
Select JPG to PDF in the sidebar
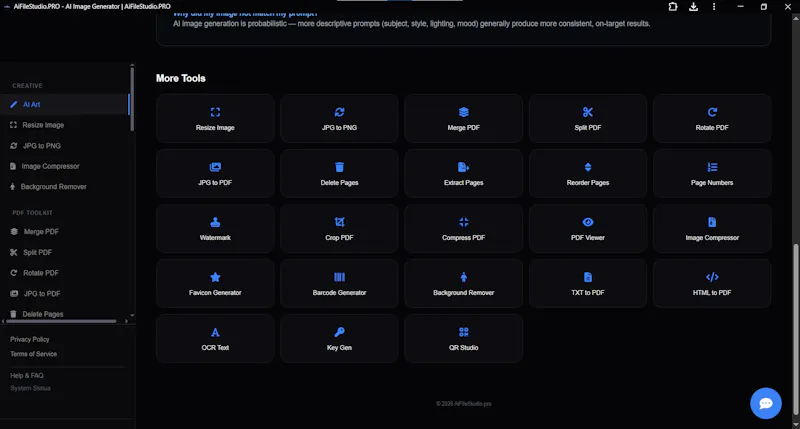[65, 294]
